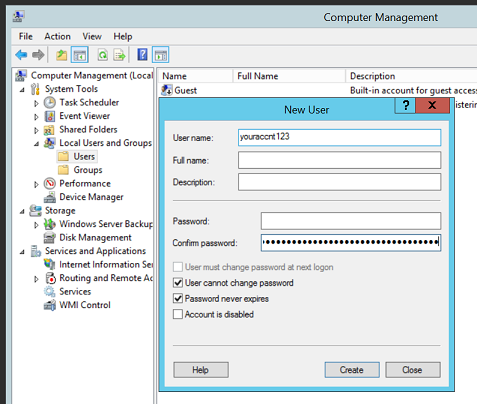
Task: Expand the Windows Server Backup node
Action: coord(36,225)
